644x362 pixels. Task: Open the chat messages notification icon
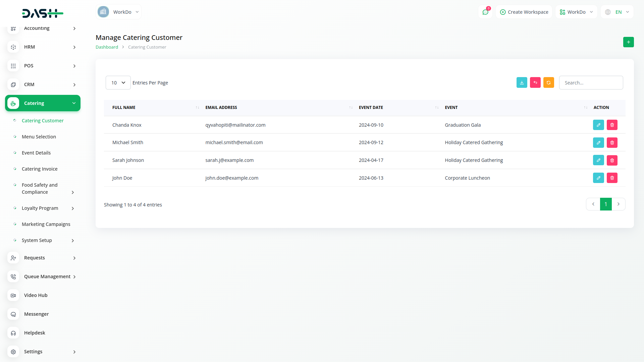(485, 12)
